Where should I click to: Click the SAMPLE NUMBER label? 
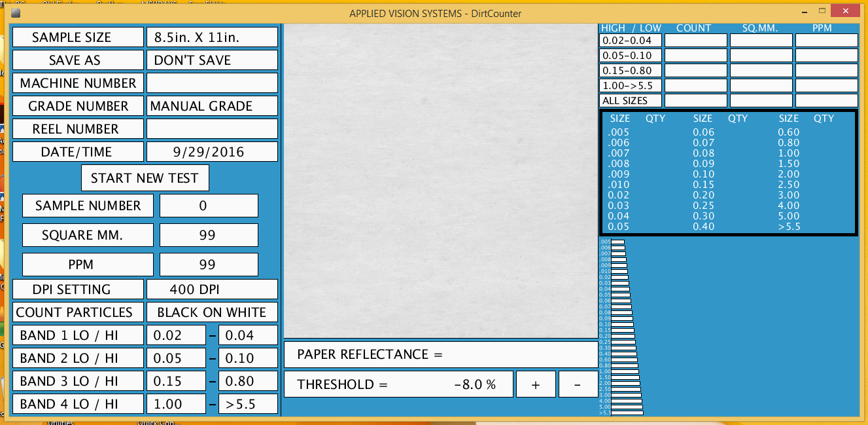88,206
